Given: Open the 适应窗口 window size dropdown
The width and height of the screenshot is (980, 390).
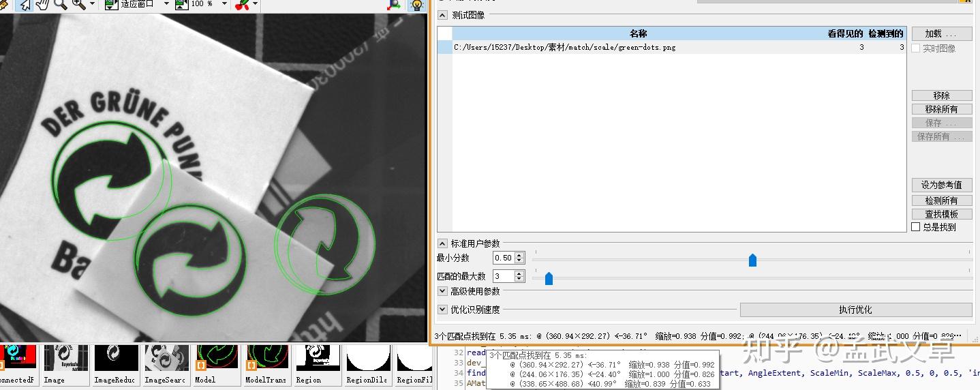Looking at the screenshot, I should coord(166,4).
